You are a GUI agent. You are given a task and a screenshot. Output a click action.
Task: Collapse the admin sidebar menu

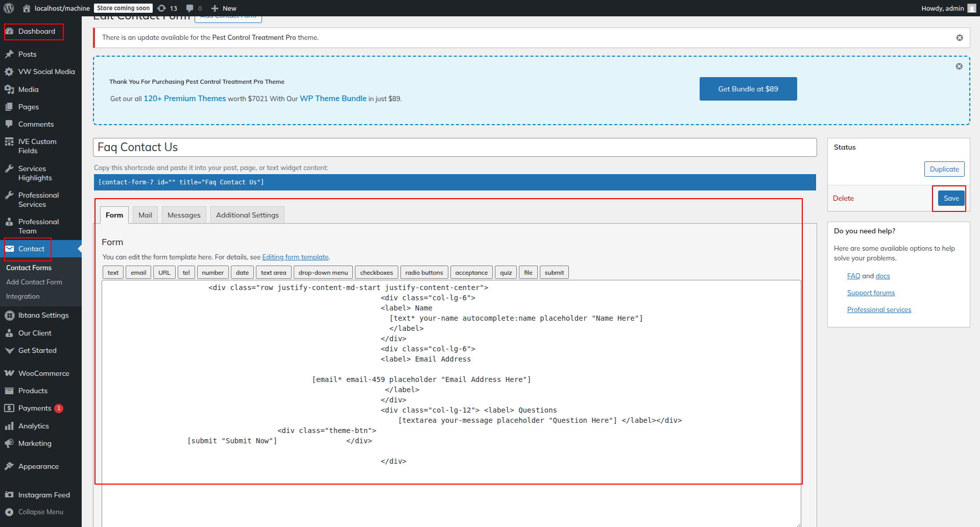40,512
